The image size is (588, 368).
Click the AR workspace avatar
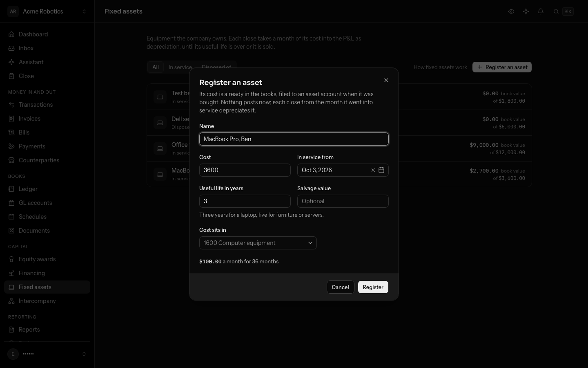(13, 11)
